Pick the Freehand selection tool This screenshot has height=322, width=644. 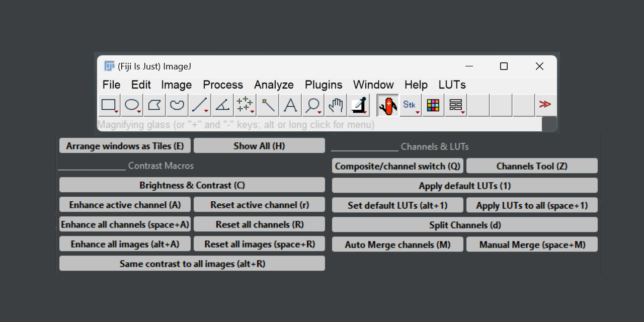pyautogui.click(x=177, y=105)
